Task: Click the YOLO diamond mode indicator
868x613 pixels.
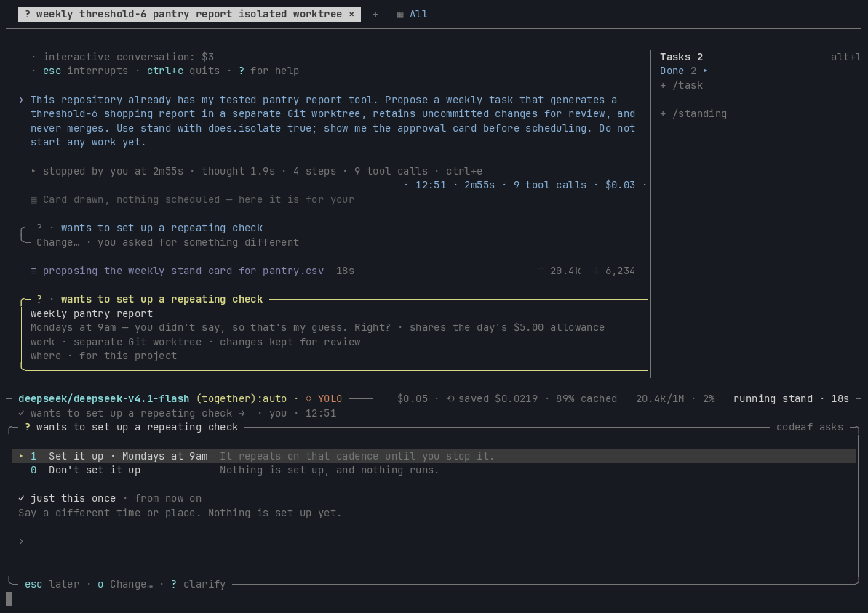Action: (323, 399)
